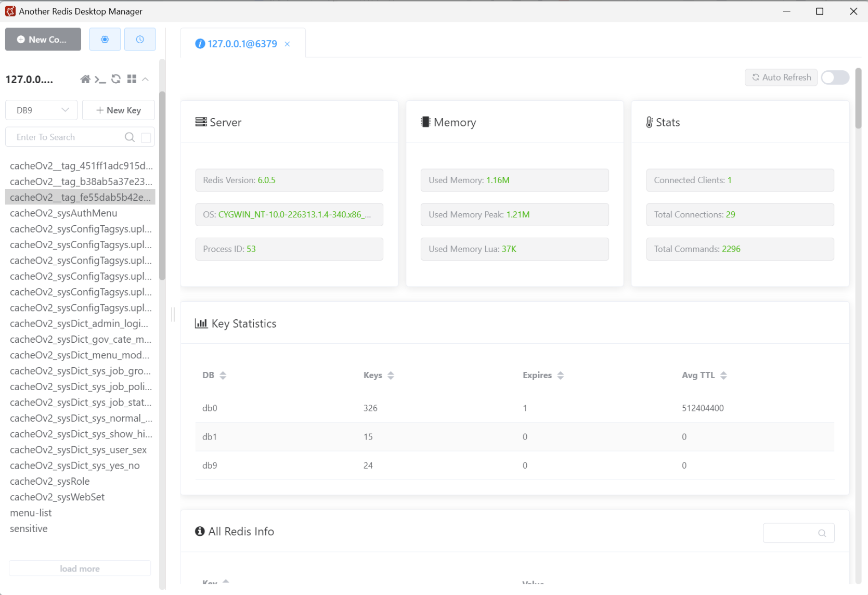Click the All Redis Info search field
The image size is (868, 595).
(798, 533)
